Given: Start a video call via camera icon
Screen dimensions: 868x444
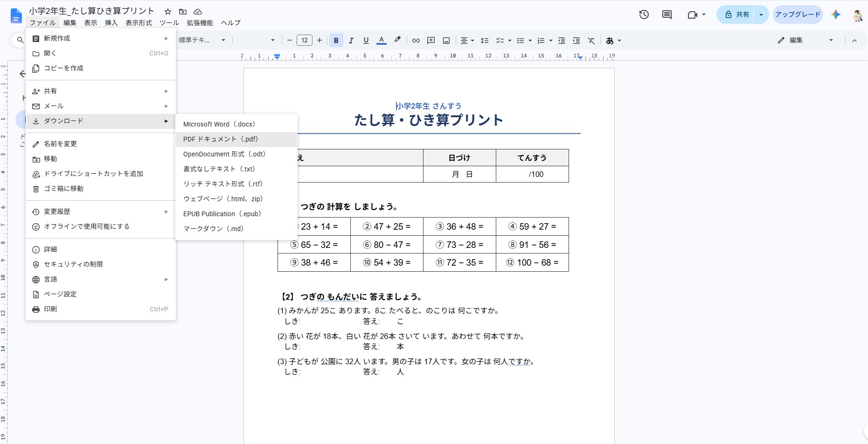Looking at the screenshot, I should 692,14.
